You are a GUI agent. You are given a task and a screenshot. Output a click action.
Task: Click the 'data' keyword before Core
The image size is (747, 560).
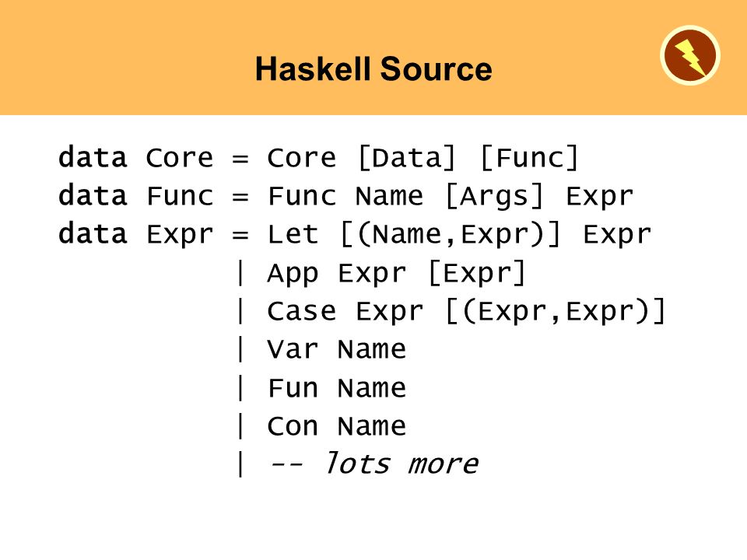coord(93,158)
